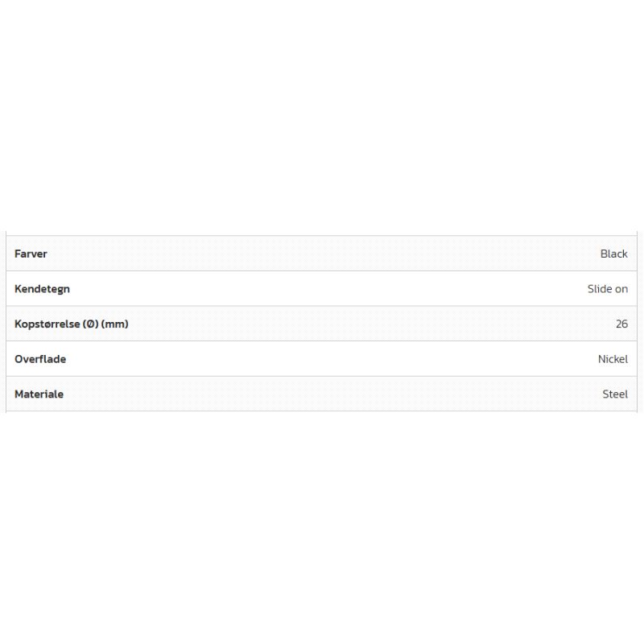Click the empty middle of the Materiale row
This screenshot has width=644, height=644.
322,394
